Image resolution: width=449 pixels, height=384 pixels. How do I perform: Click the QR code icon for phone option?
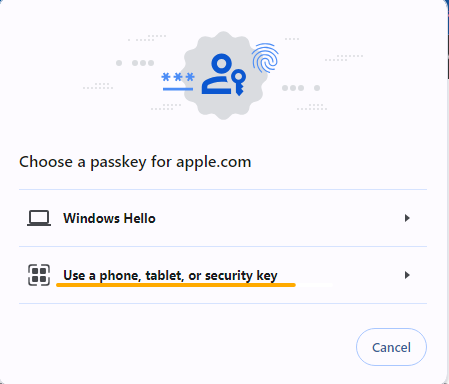pyautogui.click(x=39, y=275)
